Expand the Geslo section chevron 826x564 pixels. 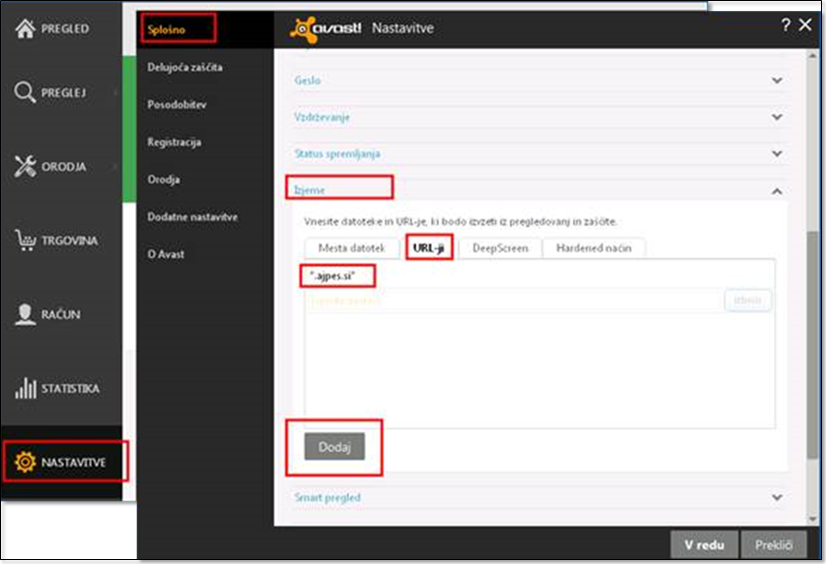[x=777, y=81]
